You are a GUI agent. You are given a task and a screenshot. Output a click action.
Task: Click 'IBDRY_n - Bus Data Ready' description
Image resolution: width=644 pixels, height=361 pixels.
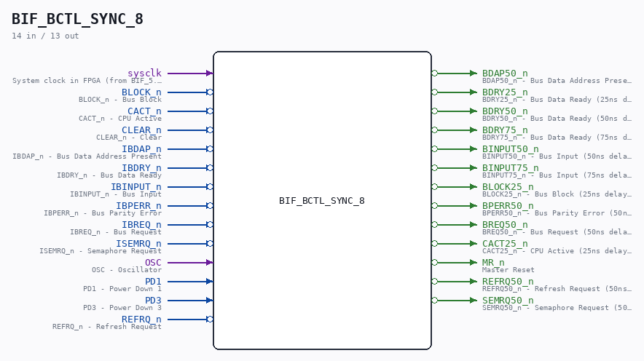pyautogui.click(x=109, y=175)
